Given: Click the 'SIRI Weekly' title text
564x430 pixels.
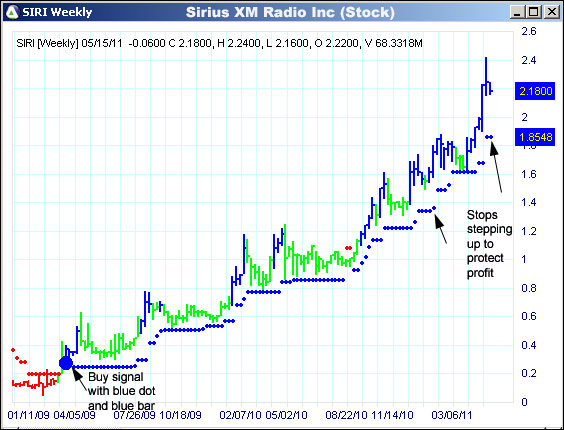Looking at the screenshot, I should (57, 13).
